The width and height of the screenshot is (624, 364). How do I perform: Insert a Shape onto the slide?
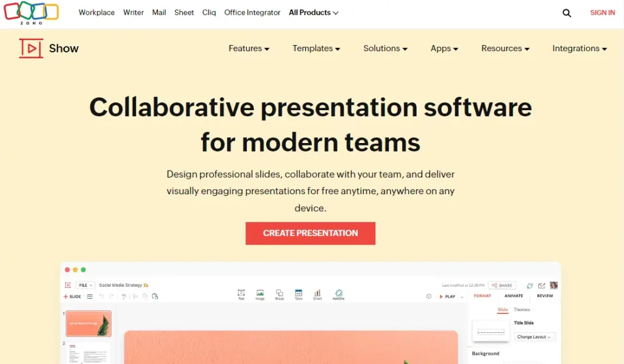278,293
